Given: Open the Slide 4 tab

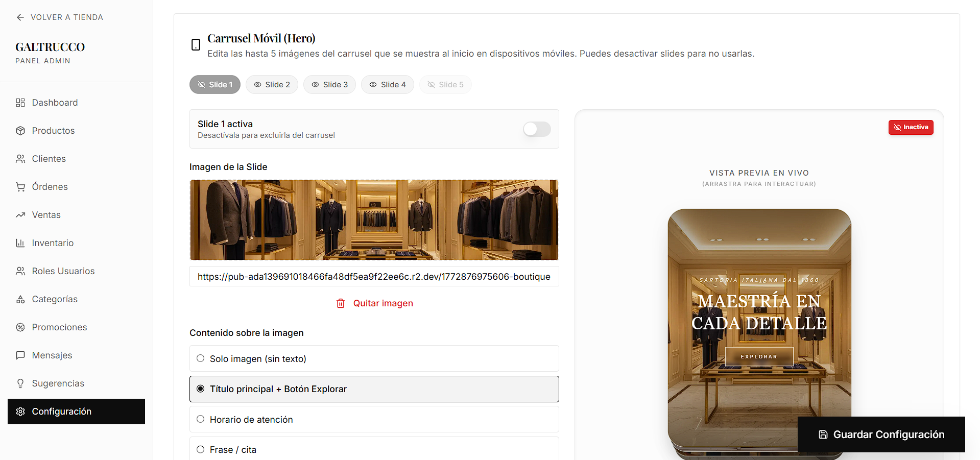Looking at the screenshot, I should (387, 85).
